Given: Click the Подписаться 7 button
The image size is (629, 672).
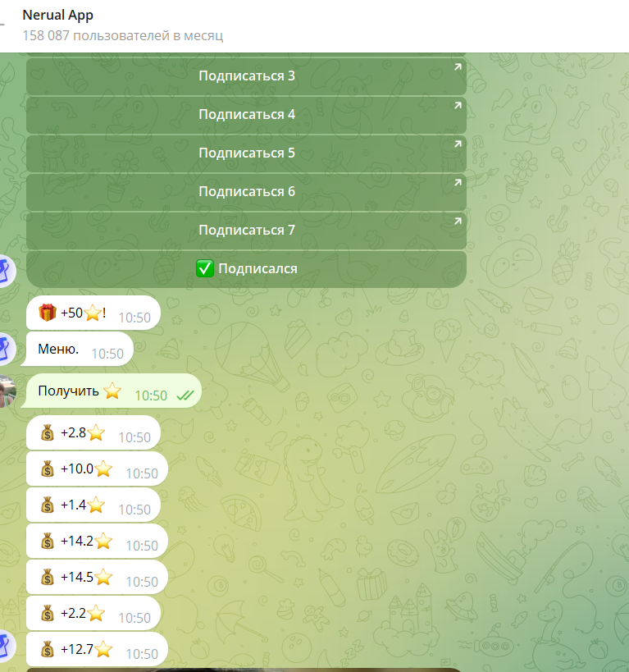Looking at the screenshot, I should point(246,231).
